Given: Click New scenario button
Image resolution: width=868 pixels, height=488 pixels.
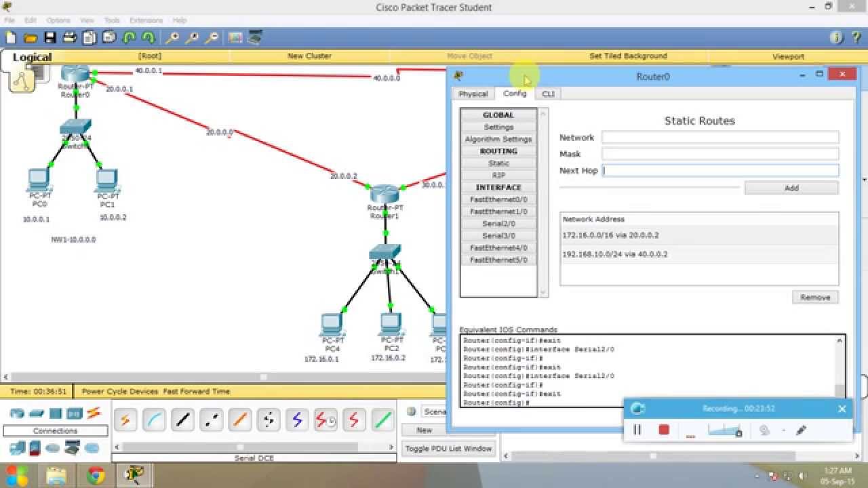Looking at the screenshot, I should (425, 430).
